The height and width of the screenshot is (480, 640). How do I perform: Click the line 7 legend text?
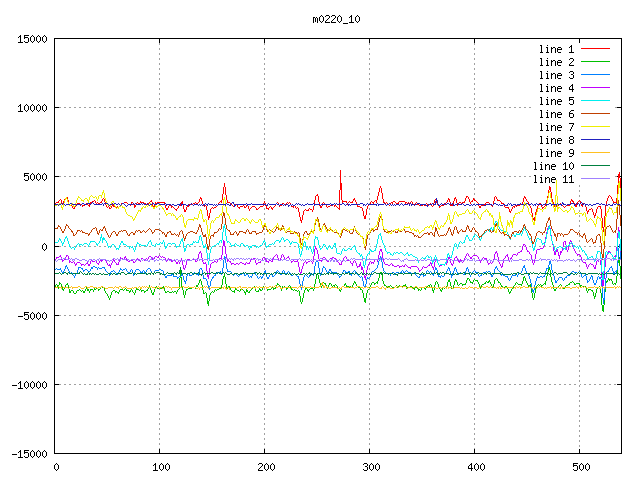pos(557,127)
